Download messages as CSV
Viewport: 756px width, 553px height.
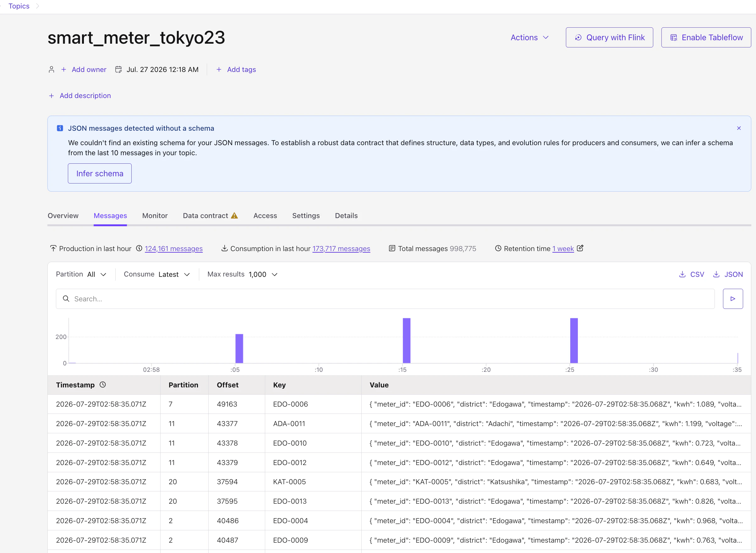(x=691, y=274)
